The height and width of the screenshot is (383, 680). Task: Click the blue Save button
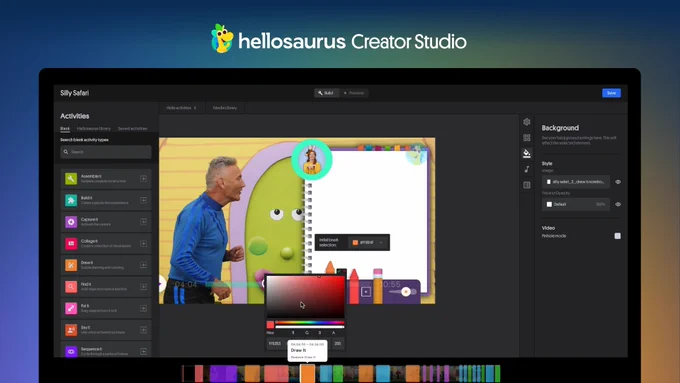click(611, 93)
